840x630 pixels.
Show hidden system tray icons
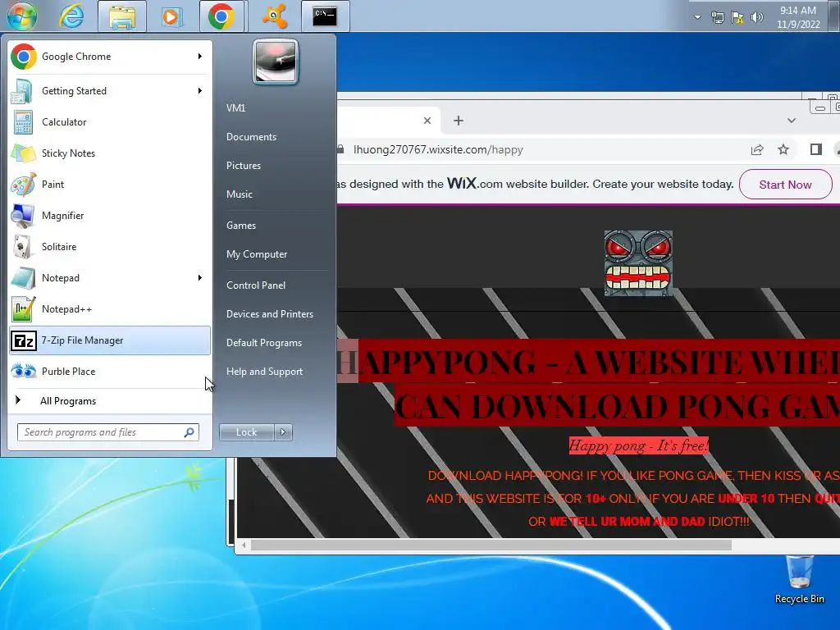click(x=697, y=17)
